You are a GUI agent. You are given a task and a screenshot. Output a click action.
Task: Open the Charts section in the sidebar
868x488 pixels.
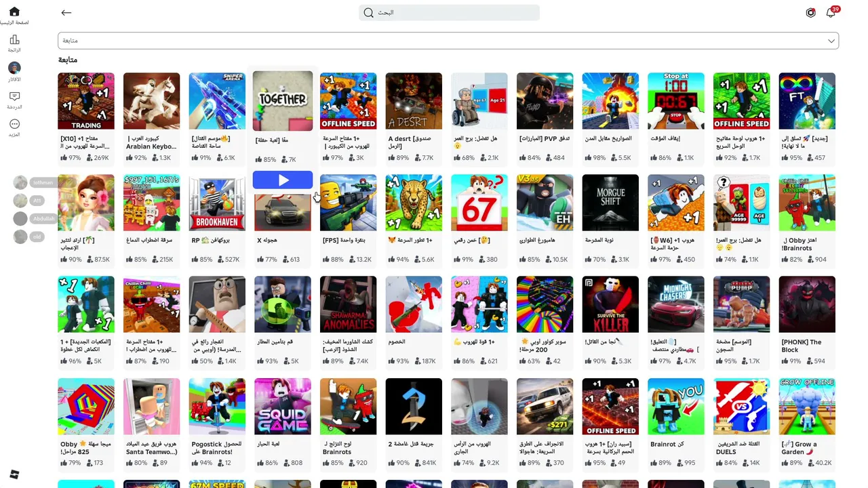point(14,40)
